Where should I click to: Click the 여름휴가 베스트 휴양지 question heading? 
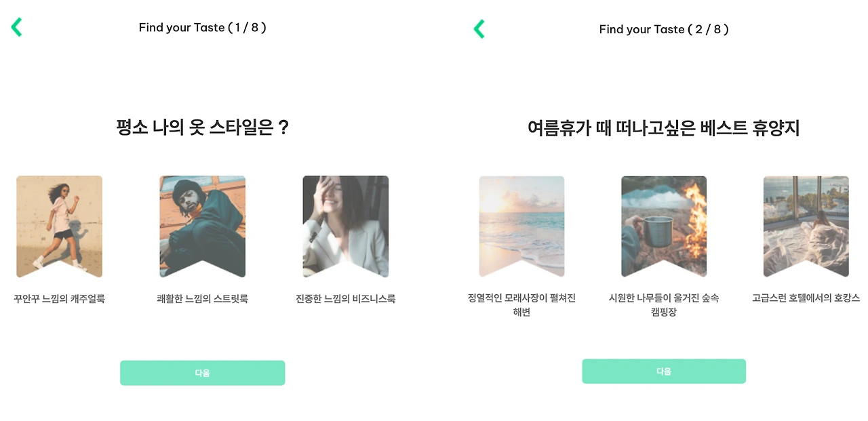664,128
